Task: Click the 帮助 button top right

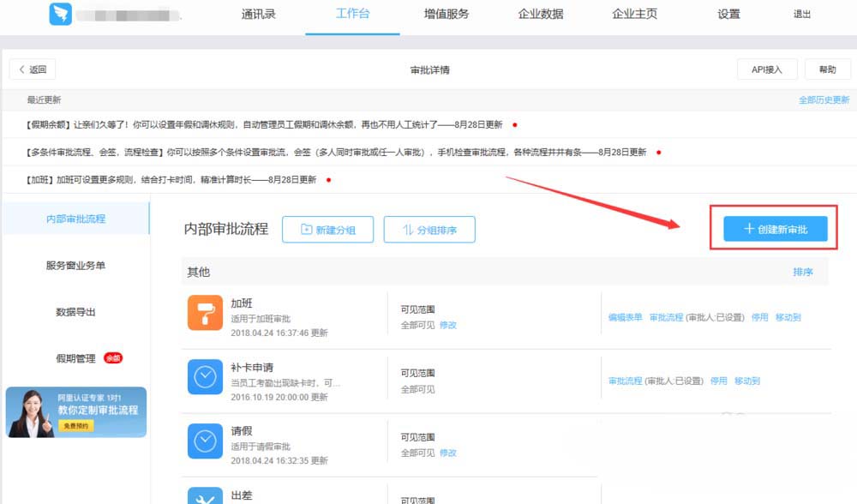Action: 826,69
